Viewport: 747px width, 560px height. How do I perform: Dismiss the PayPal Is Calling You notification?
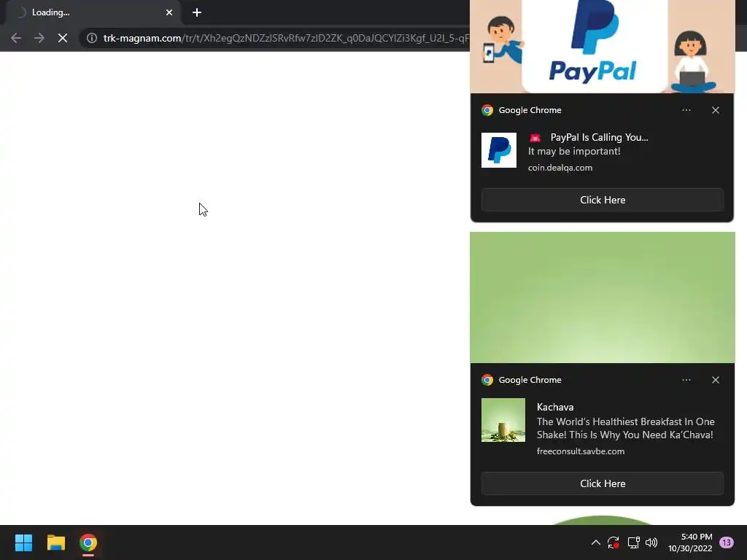(x=716, y=110)
